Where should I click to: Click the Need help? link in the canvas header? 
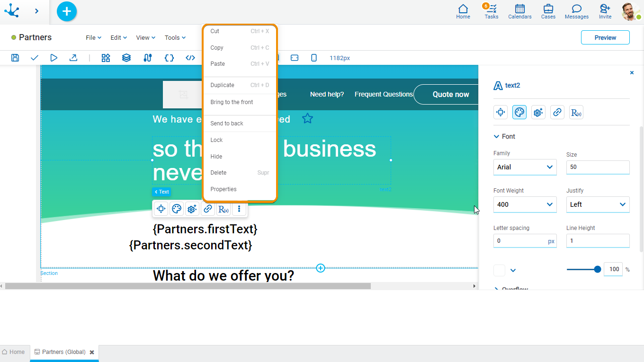(327, 94)
